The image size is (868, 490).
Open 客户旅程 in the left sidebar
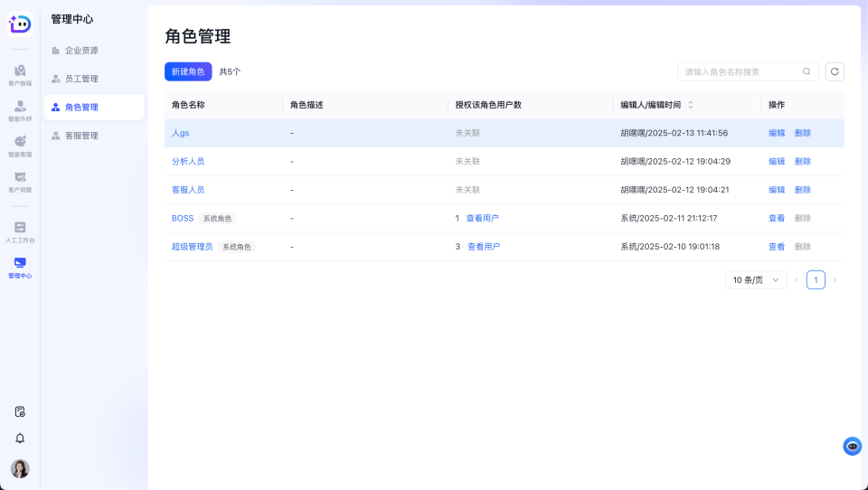tap(20, 74)
